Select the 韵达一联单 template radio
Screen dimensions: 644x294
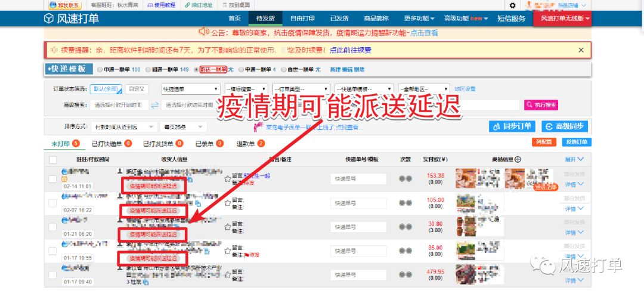(x=196, y=70)
